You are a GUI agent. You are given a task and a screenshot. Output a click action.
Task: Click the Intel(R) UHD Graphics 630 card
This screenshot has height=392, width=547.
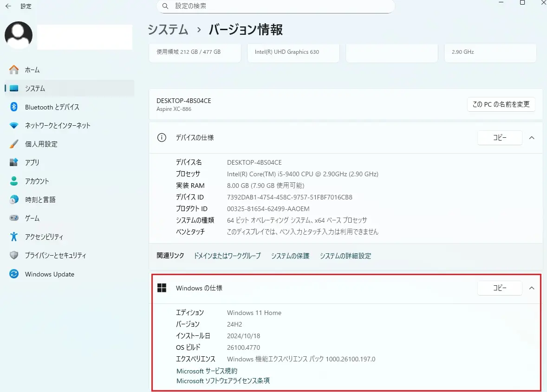click(293, 53)
